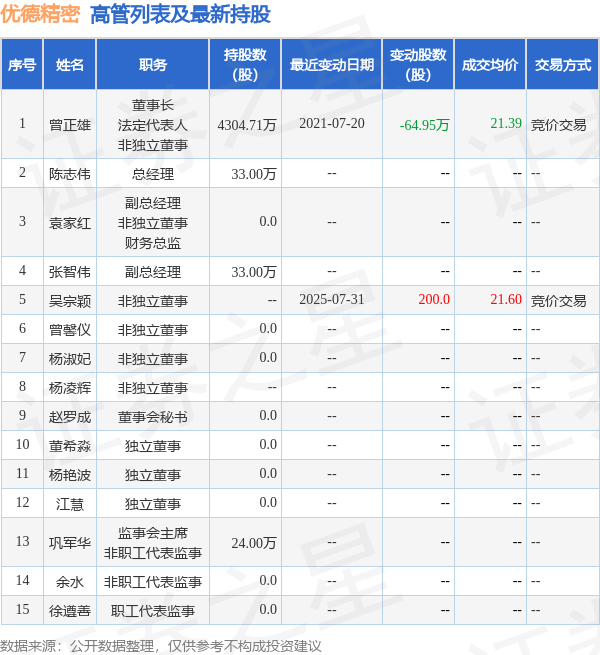Select the 最近变动日期 column header
600x655 pixels.
pyautogui.click(x=332, y=65)
